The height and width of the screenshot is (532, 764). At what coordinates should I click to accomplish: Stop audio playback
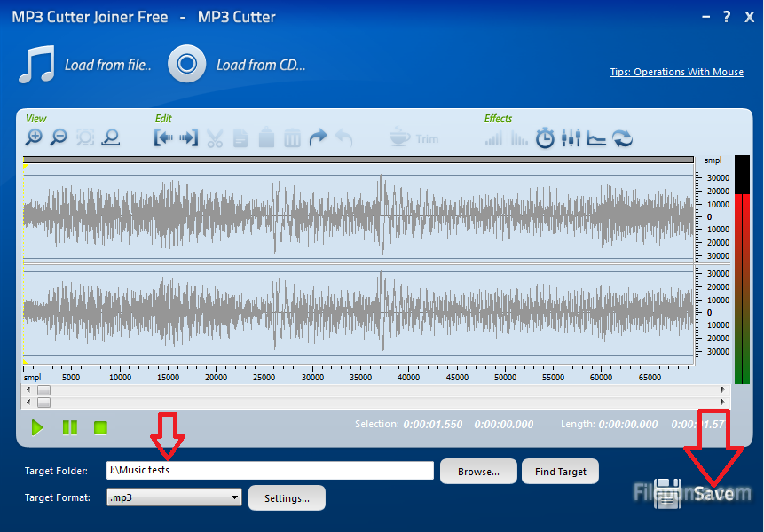(x=100, y=427)
